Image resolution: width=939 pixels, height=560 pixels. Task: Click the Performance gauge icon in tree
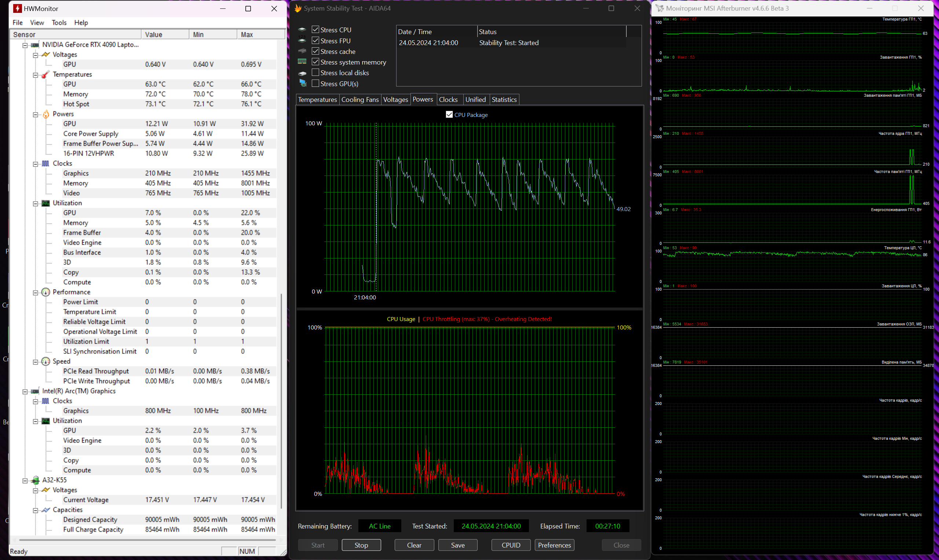(45, 292)
